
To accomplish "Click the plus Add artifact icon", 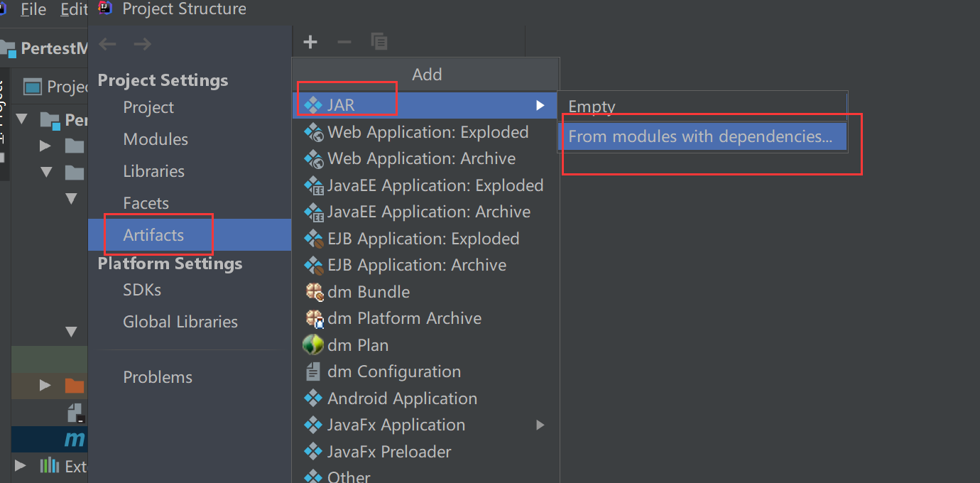I will 310,43.
